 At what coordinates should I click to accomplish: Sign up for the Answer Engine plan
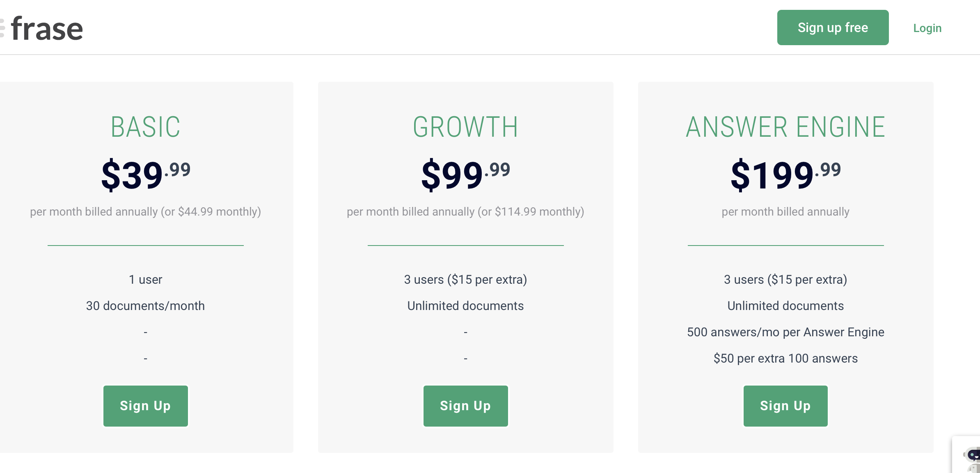pyautogui.click(x=785, y=406)
